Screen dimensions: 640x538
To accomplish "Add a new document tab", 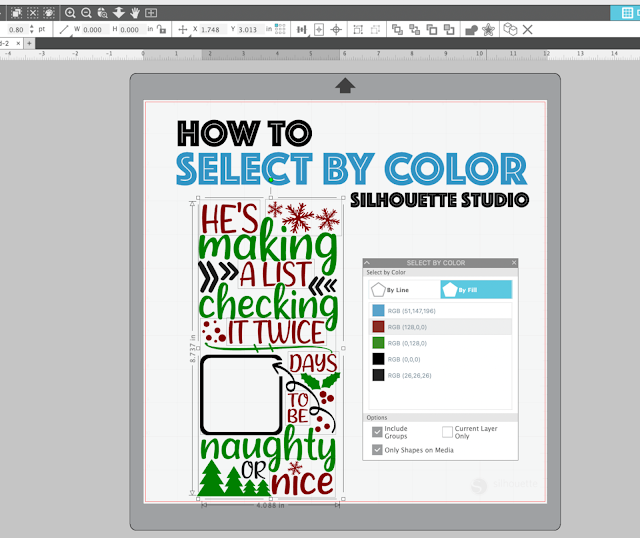I will point(29,43).
